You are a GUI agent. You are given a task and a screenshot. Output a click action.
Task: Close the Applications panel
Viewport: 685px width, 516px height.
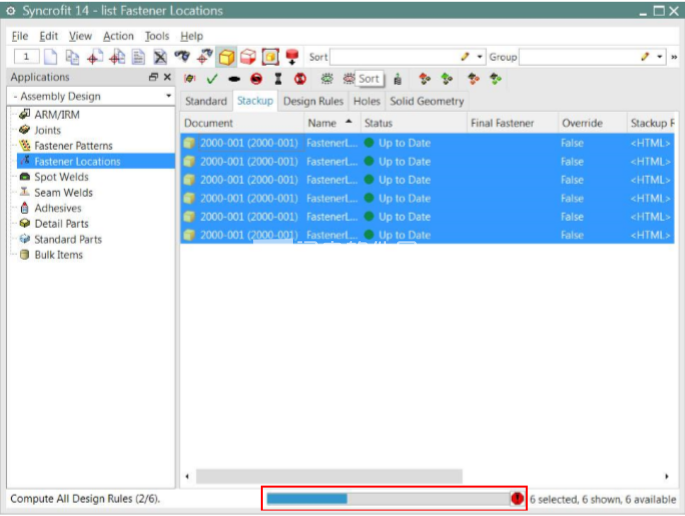tap(167, 77)
